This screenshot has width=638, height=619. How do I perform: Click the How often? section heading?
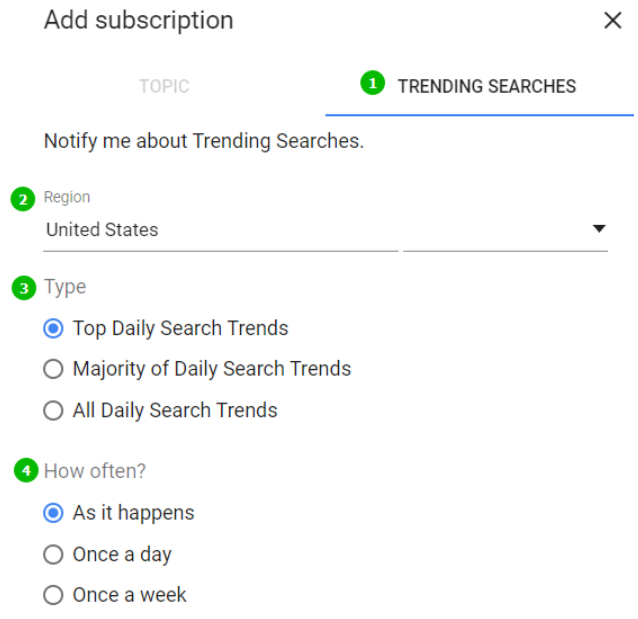95,470
